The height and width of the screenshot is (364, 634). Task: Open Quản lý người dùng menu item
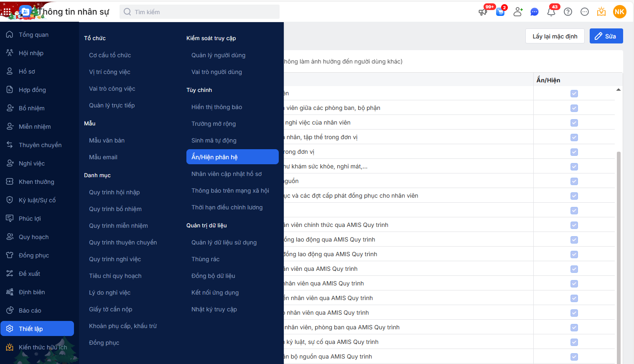(x=218, y=55)
